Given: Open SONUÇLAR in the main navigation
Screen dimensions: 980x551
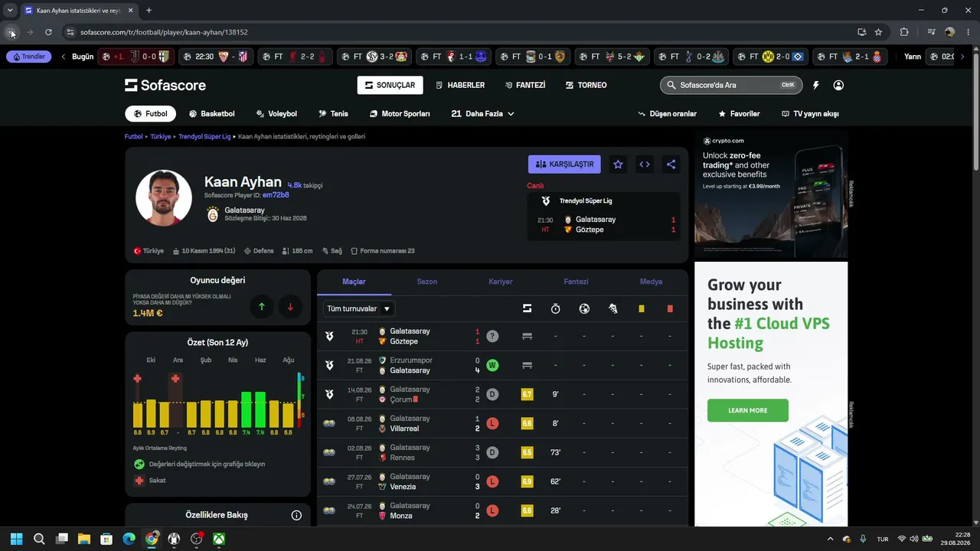Looking at the screenshot, I should pos(390,85).
